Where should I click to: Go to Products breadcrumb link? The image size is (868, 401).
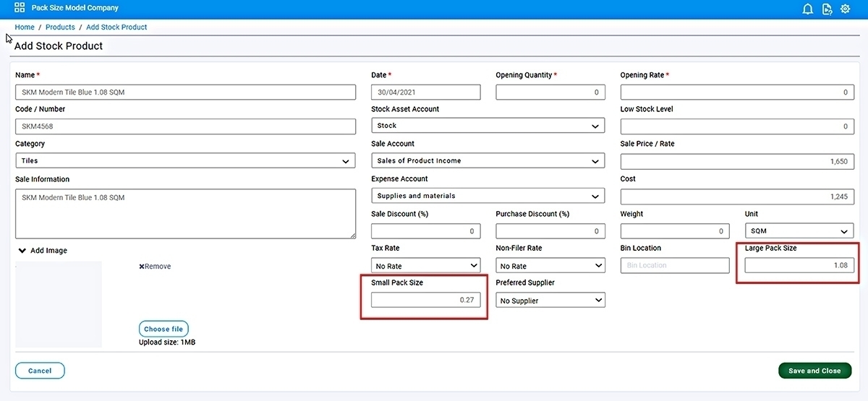60,27
